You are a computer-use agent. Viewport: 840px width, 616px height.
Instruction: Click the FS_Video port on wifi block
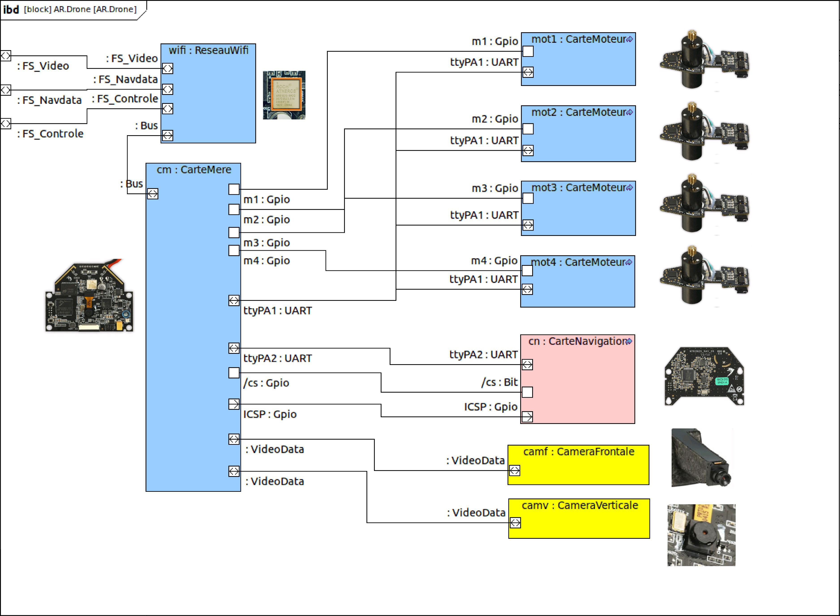click(168, 69)
